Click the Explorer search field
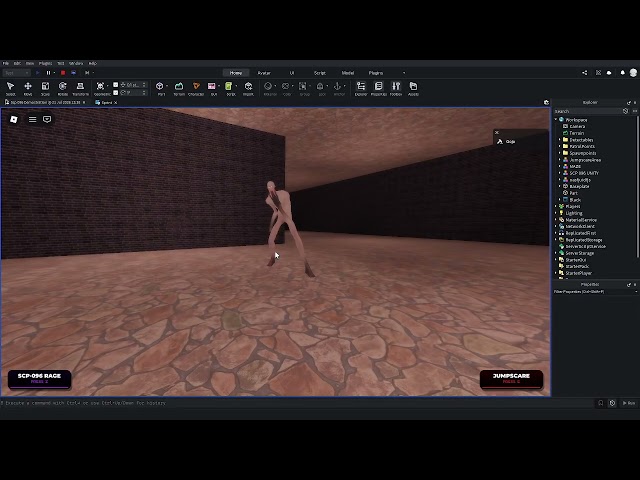This screenshot has height=480, width=640. [588, 111]
